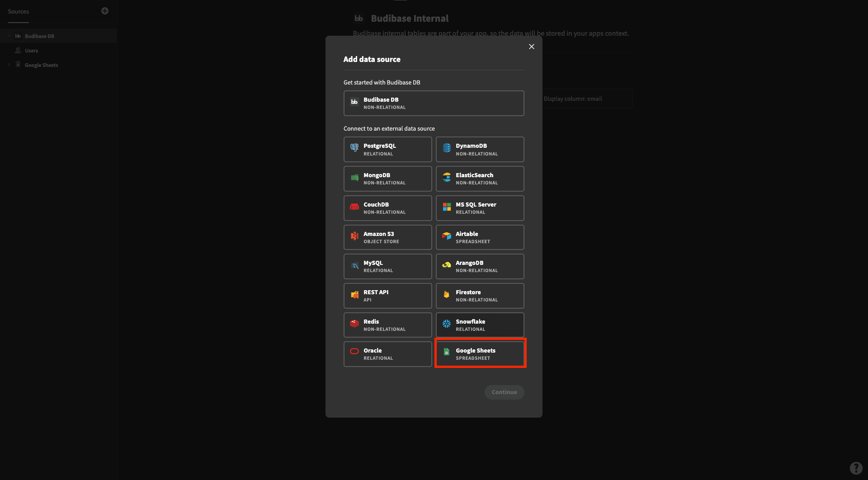Open the Sources tab
Image resolution: width=868 pixels, height=480 pixels.
click(18, 11)
